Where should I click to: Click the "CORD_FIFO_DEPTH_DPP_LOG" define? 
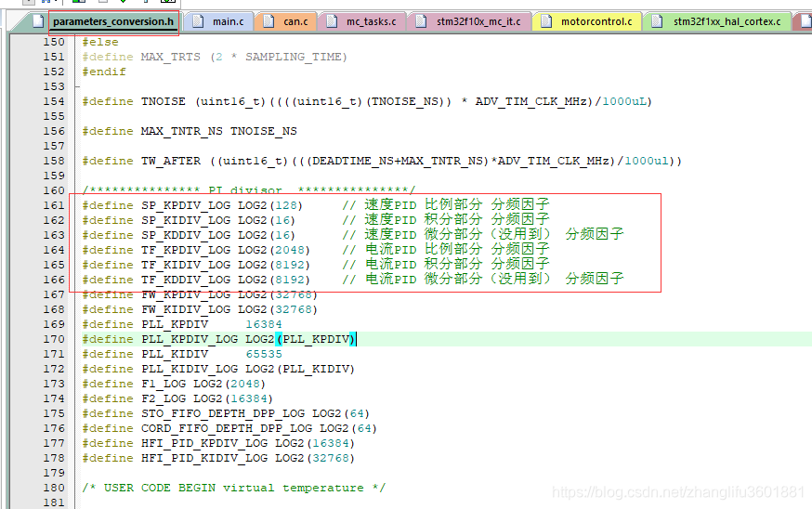tap(227, 429)
